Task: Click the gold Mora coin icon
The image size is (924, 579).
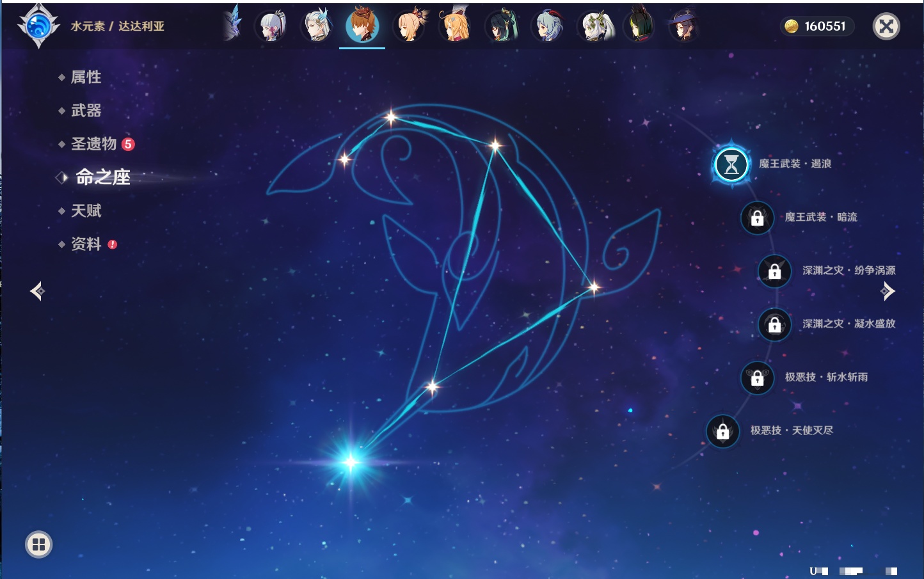Action: coord(792,26)
